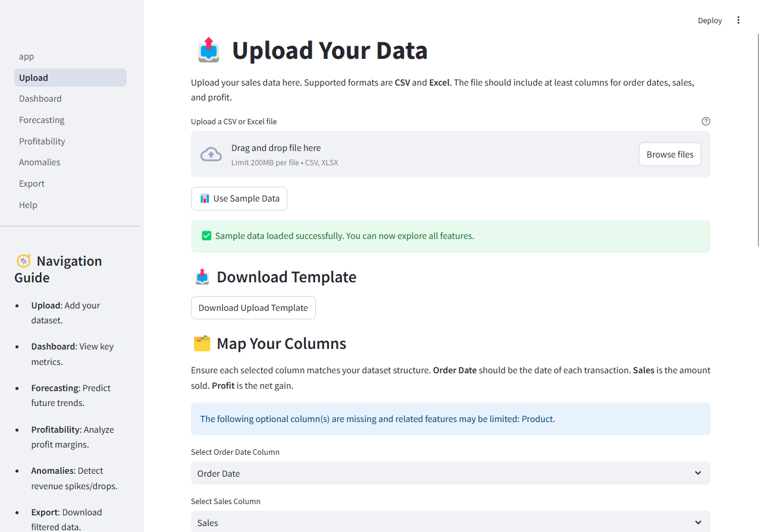759x532 pixels.
Task: Click the outbox tray icon beside Download Template
Action: pos(202,276)
